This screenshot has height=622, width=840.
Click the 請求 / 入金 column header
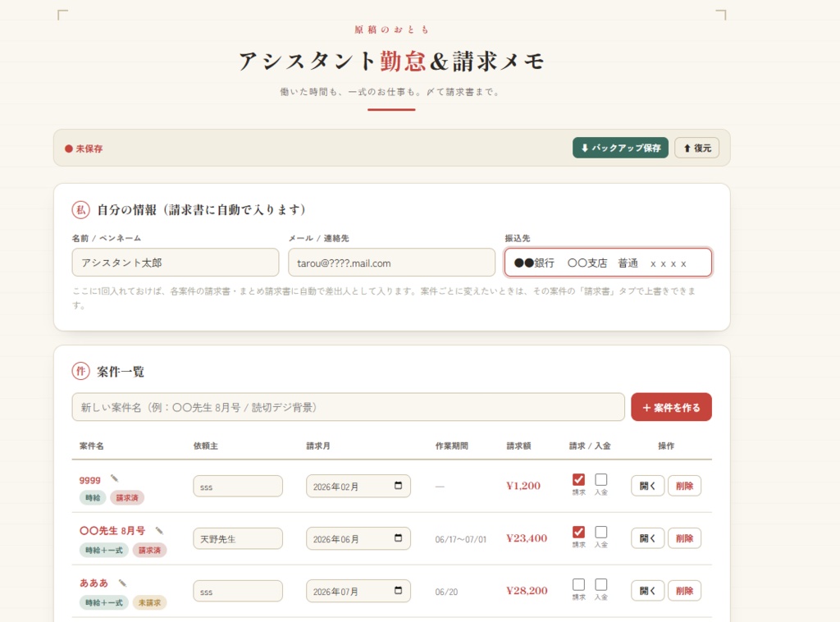(x=590, y=446)
